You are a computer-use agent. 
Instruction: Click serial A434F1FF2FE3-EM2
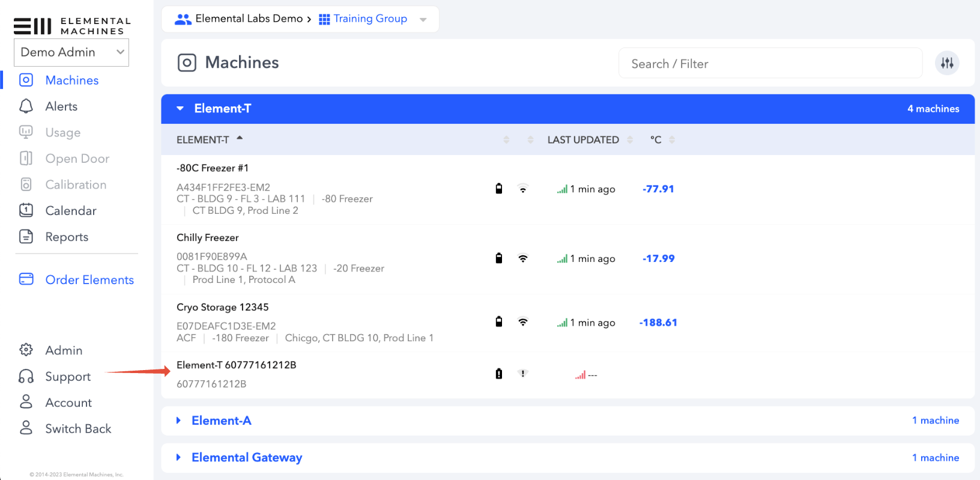[223, 187]
